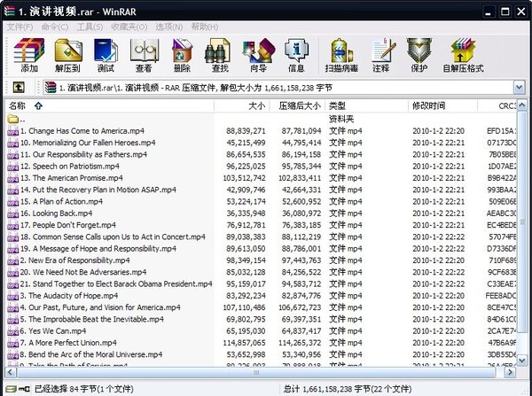The height and width of the screenshot is (396, 532).
Task: Select '18. Common Sense Calls upon Us to Act in Concert.mp4'
Action: (113, 237)
